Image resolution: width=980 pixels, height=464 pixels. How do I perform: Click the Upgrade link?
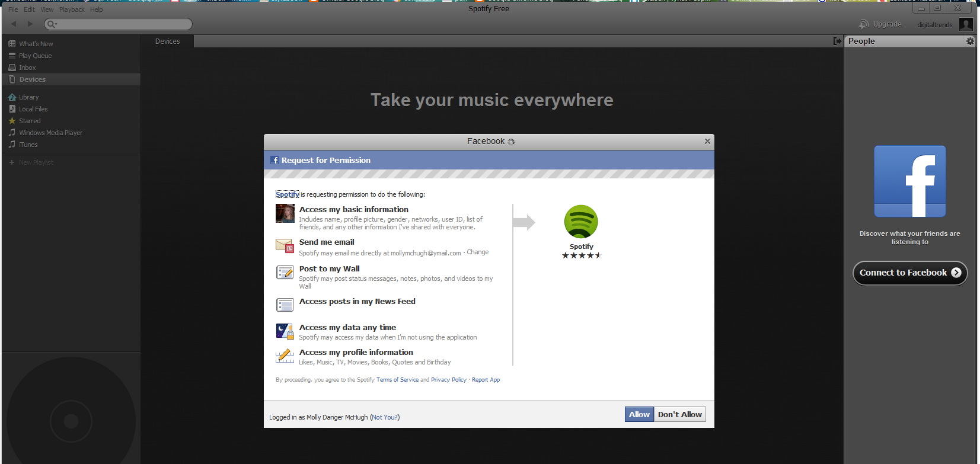coord(887,24)
